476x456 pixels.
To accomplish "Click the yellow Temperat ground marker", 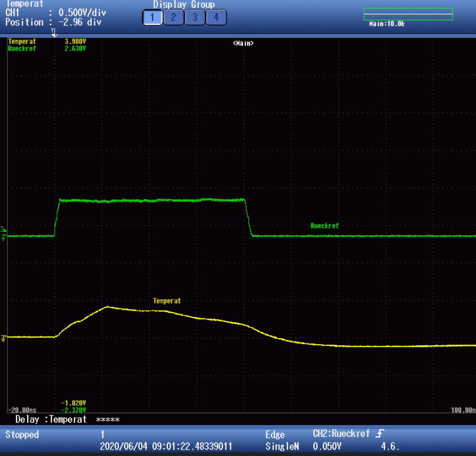I will click(x=4, y=338).
